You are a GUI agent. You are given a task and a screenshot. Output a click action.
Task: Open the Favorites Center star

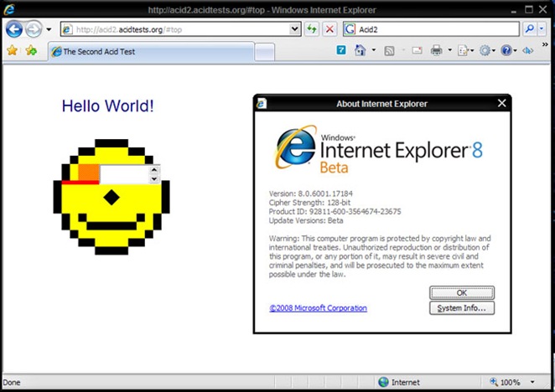(x=12, y=50)
